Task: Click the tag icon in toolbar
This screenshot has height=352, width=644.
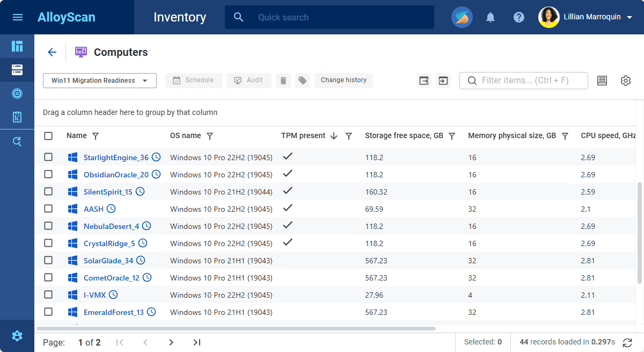Action: (x=303, y=81)
